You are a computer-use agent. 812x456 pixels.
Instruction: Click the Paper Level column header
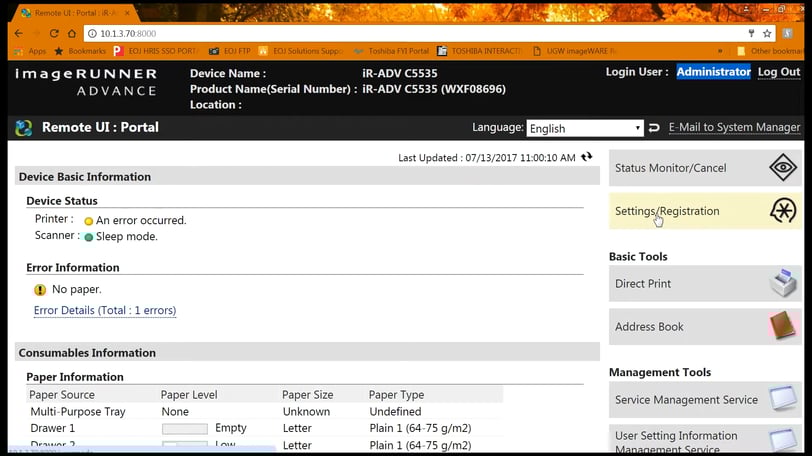coord(189,394)
